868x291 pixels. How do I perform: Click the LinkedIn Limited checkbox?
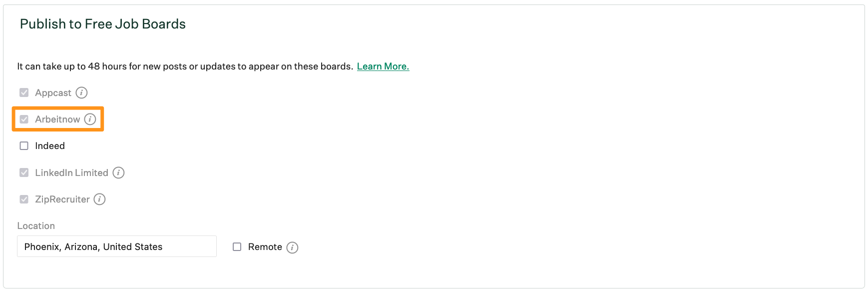tap(23, 172)
